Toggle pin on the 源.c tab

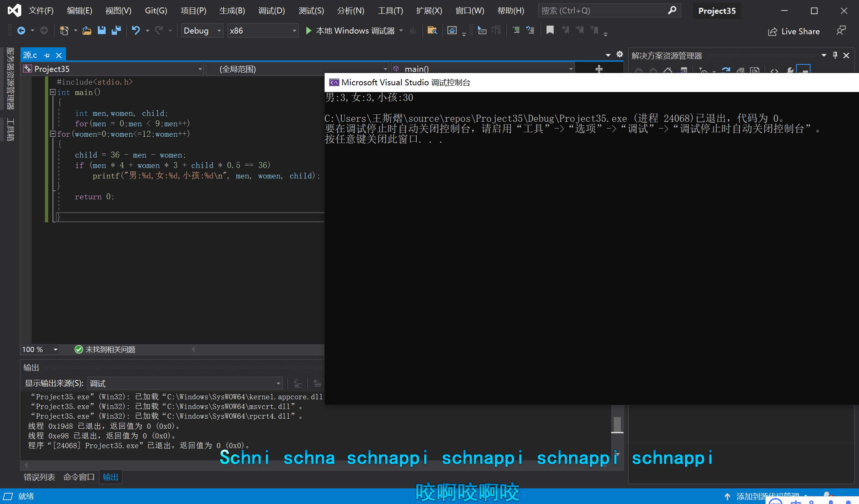(x=47, y=56)
